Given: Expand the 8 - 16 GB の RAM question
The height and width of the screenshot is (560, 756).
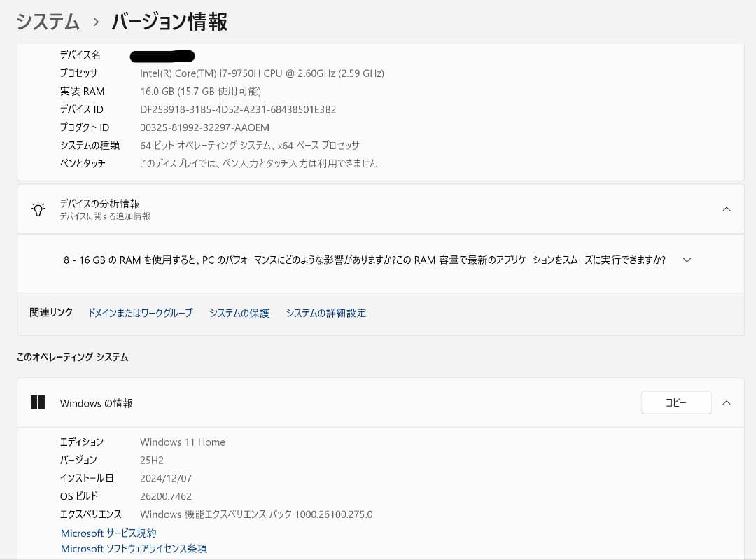Looking at the screenshot, I should (687, 260).
